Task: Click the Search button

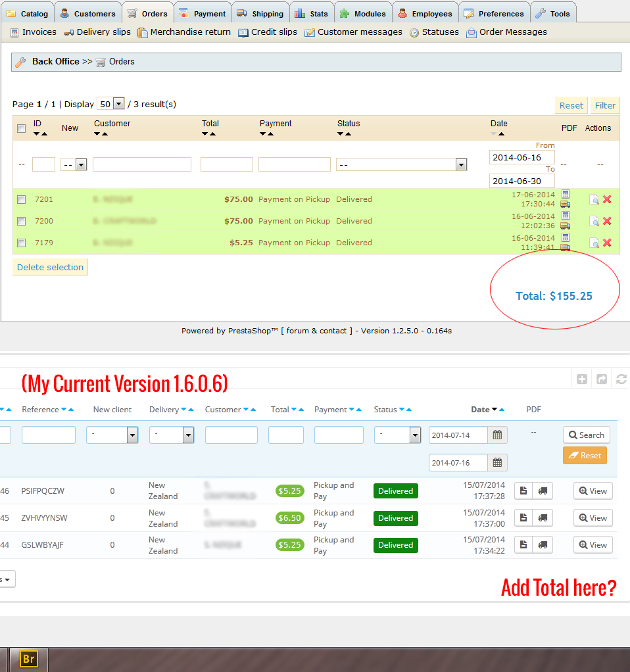Action: click(x=587, y=435)
